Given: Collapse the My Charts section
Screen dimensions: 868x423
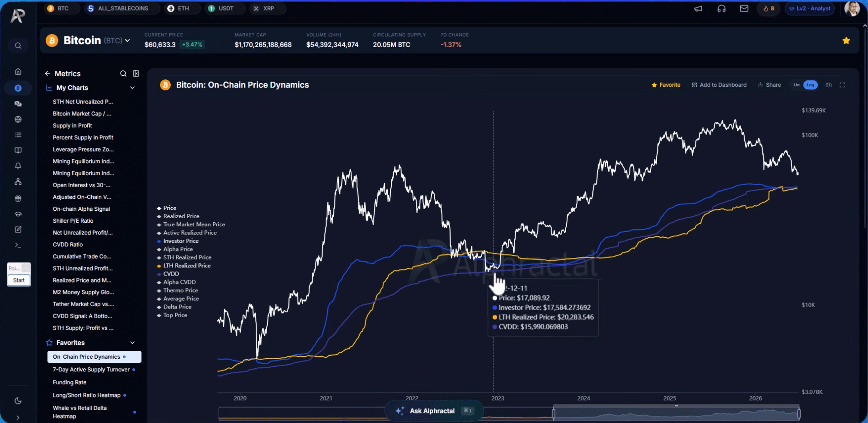Looking at the screenshot, I should click(x=132, y=88).
